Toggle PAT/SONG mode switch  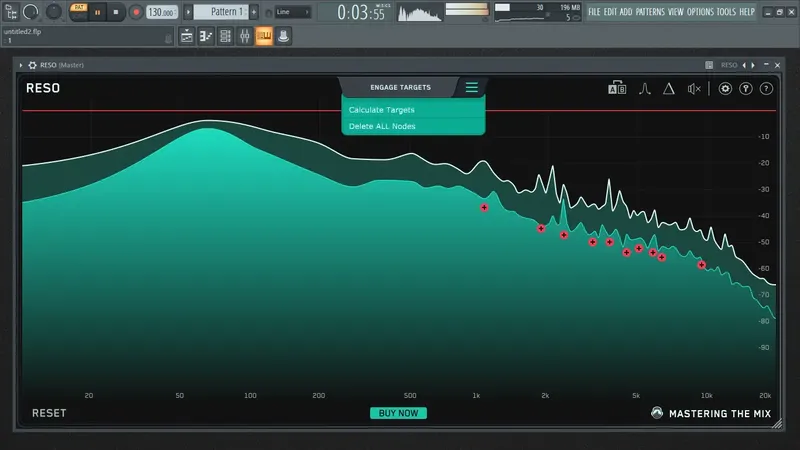point(79,12)
